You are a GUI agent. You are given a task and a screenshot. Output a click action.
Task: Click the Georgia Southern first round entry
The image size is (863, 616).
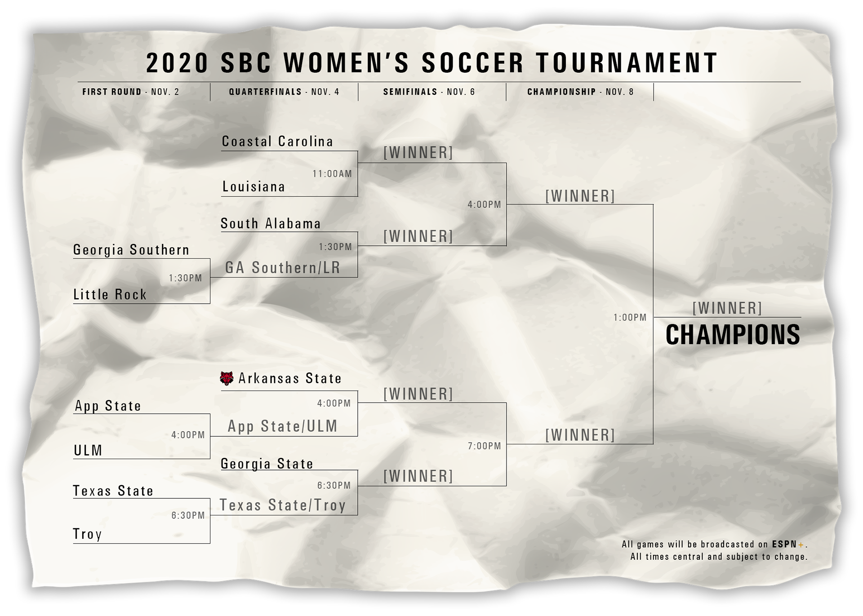[131, 250]
